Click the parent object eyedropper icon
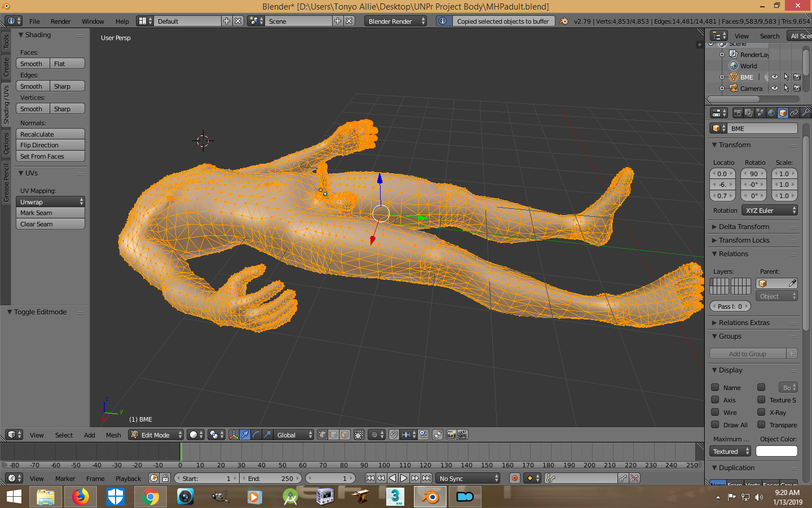 [x=792, y=283]
